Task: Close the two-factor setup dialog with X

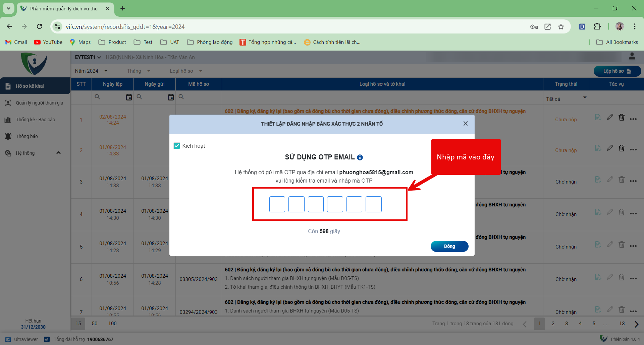Action: 465,124
